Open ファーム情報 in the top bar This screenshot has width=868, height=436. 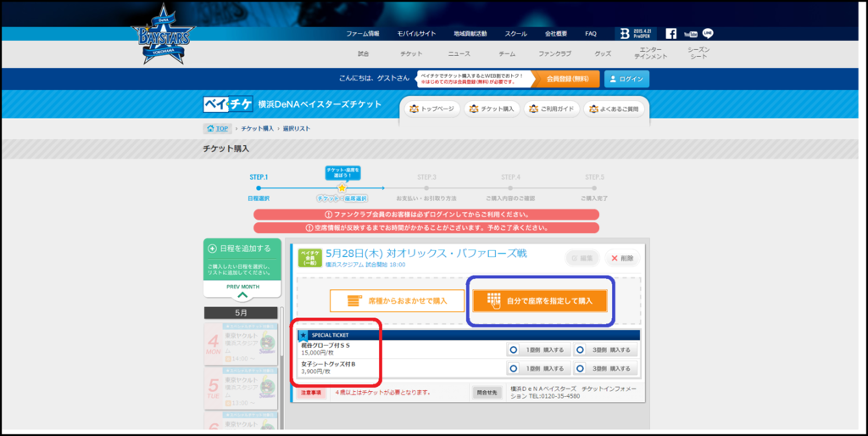pos(363,34)
